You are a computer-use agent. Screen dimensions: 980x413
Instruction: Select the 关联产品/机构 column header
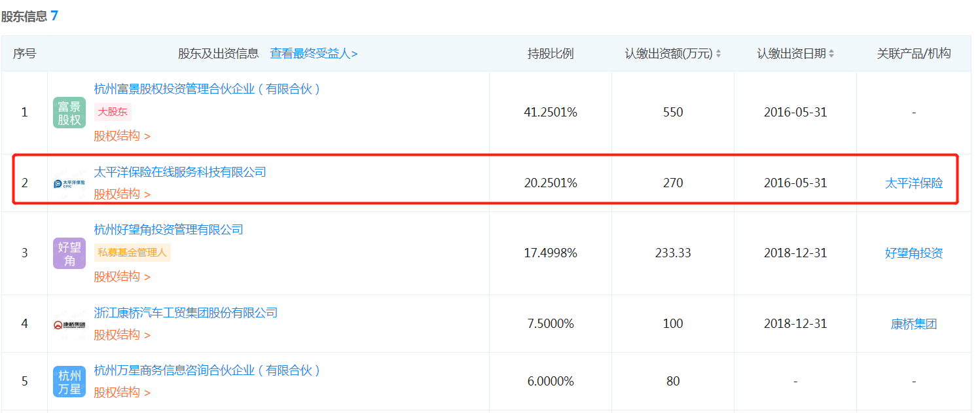914,53
